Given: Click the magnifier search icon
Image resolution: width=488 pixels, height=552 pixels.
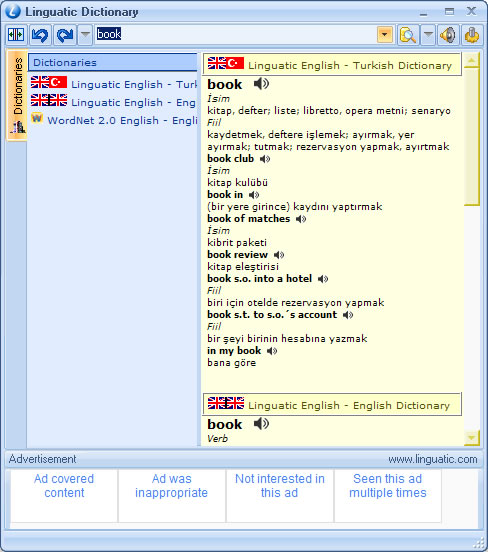Looking at the screenshot, I should [408, 35].
